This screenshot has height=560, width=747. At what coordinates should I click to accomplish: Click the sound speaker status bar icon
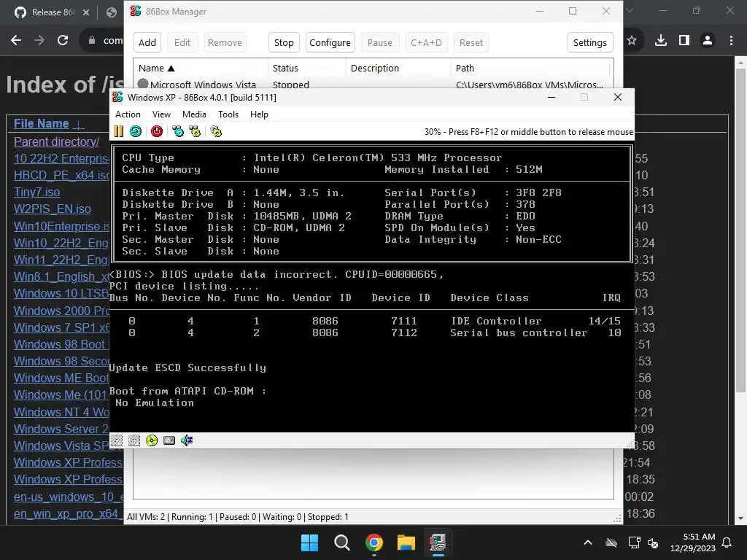(187, 440)
